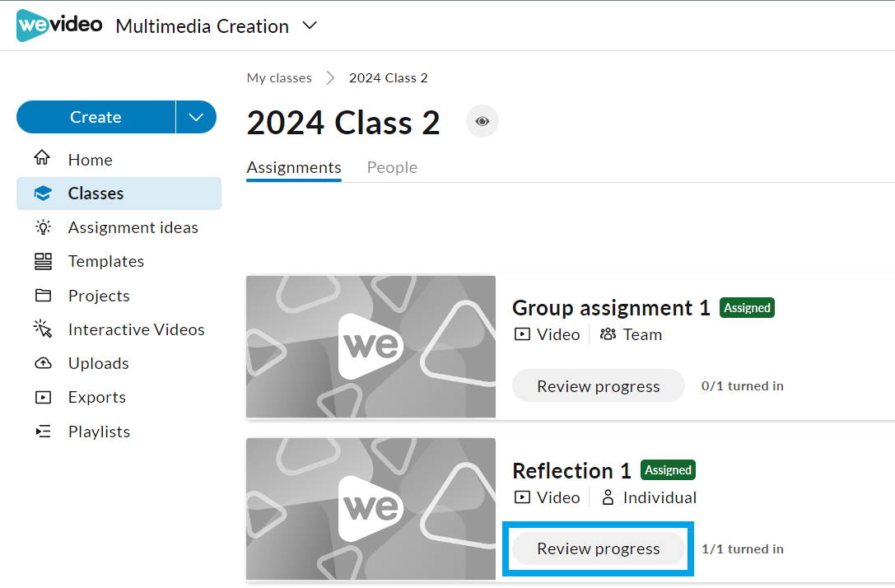Image resolution: width=895 pixels, height=588 pixels.
Task: Expand the Create button dropdown arrow
Action: pos(196,117)
